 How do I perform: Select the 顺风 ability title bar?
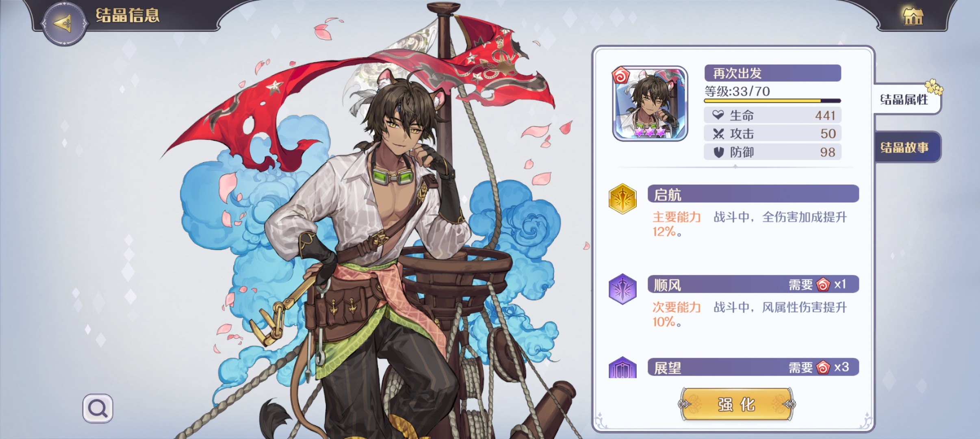(753, 284)
